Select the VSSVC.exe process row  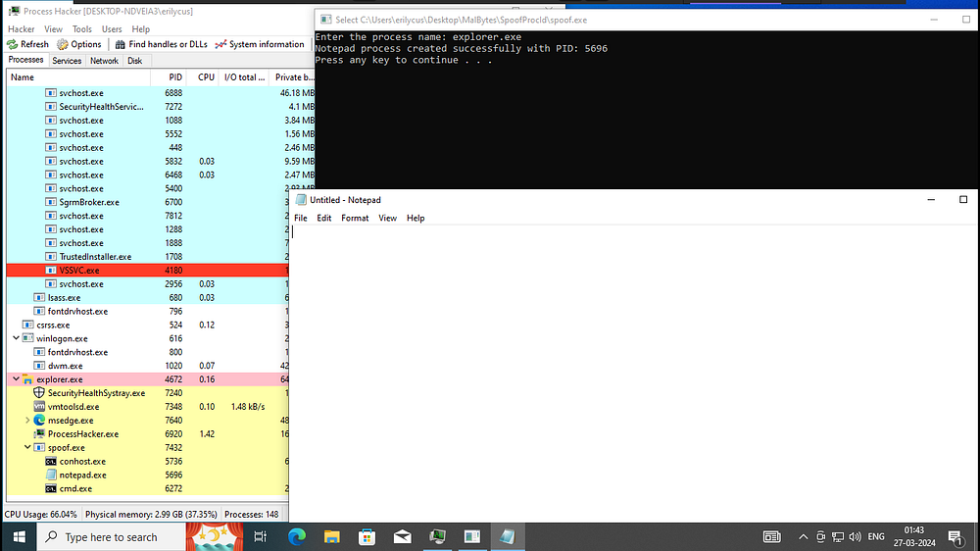(148, 271)
